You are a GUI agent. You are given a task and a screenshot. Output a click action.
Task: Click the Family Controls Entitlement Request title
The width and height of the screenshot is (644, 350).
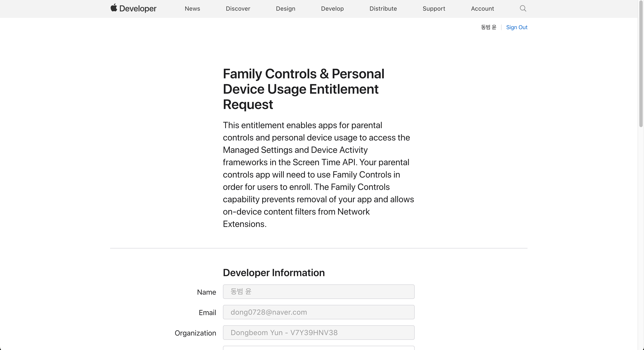click(x=303, y=89)
